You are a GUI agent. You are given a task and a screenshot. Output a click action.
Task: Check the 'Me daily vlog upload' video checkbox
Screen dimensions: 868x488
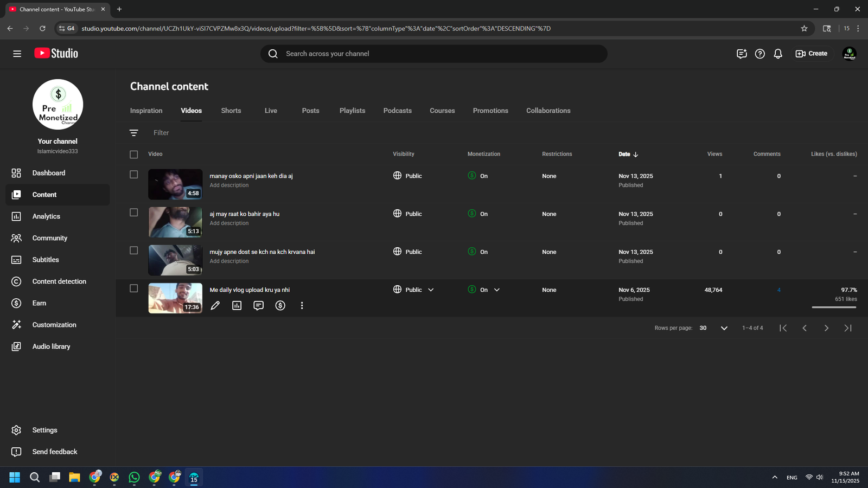click(x=134, y=288)
